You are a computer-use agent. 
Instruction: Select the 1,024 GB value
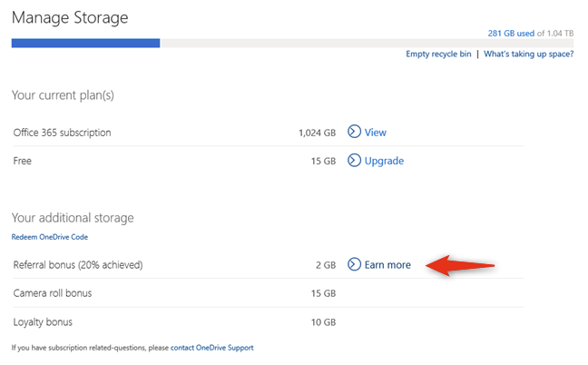click(317, 133)
